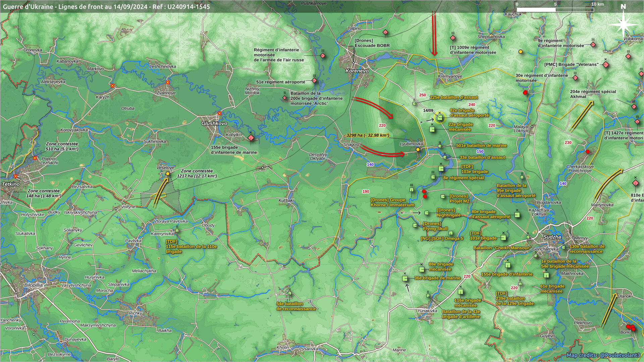
Task: Click the crossed-out marker near Zvannoye
Action: (x=168, y=82)
